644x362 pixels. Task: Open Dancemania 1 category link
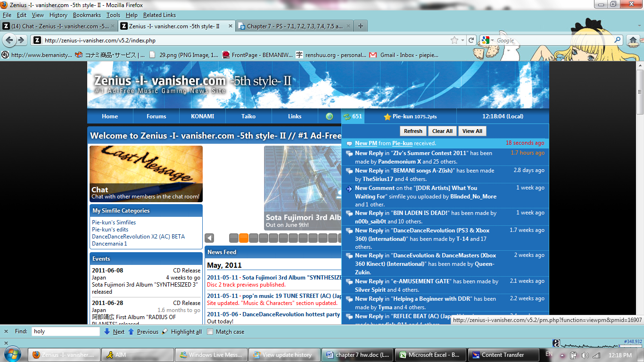click(x=109, y=244)
